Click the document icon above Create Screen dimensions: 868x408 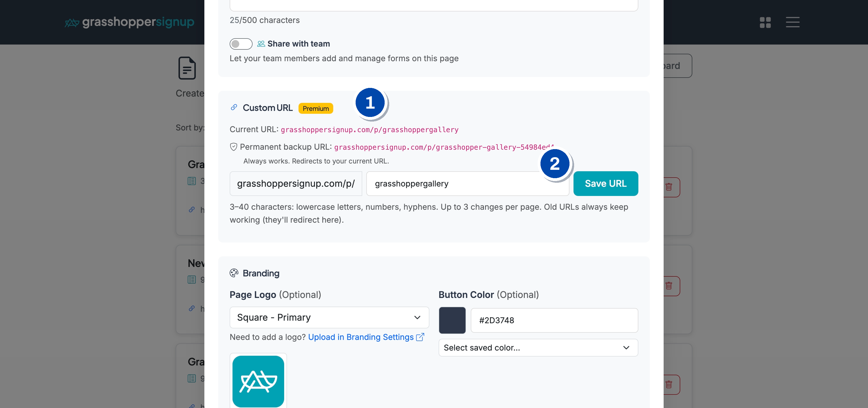pos(187,68)
